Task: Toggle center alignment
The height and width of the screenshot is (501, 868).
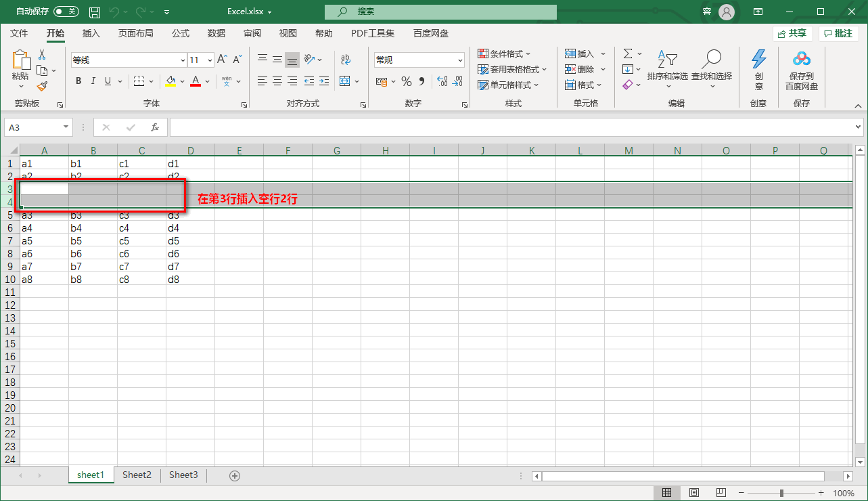Action: pos(277,81)
